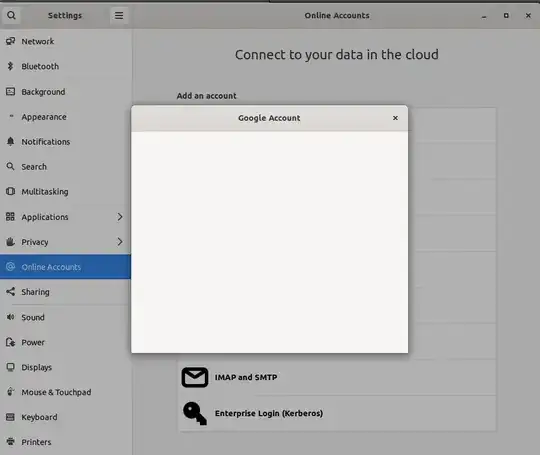Click the Search sidebar magnifier icon
This screenshot has width=540, height=455.
pyautogui.click(x=10, y=167)
